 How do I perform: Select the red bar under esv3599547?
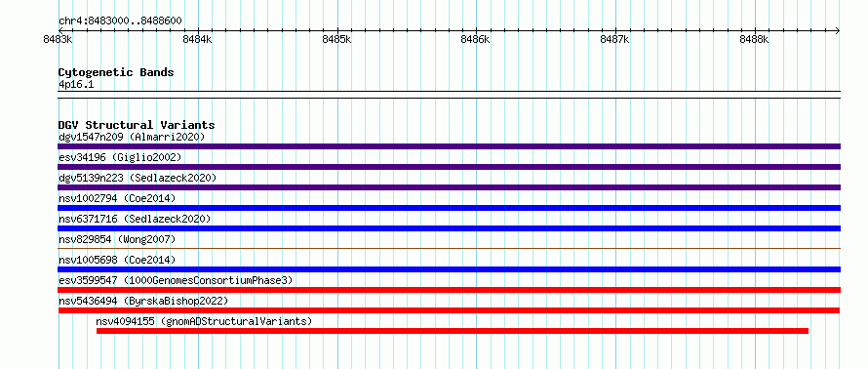coord(449,290)
